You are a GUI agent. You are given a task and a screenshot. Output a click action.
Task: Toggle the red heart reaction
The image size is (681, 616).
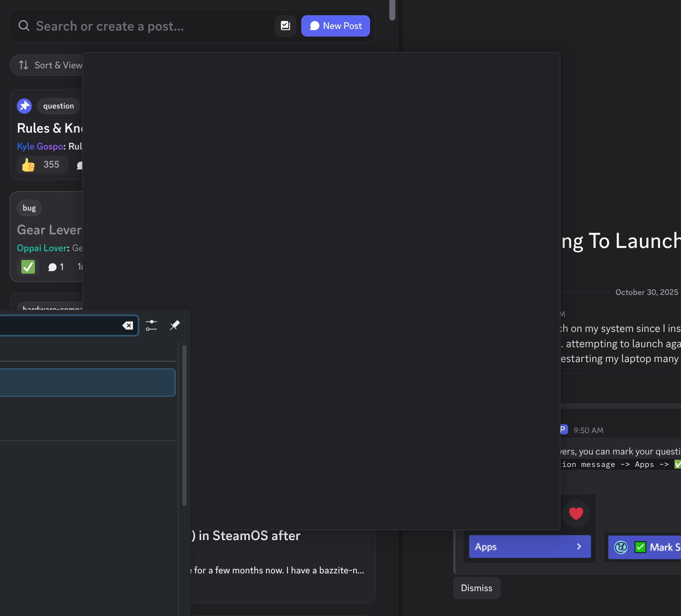[x=576, y=514]
